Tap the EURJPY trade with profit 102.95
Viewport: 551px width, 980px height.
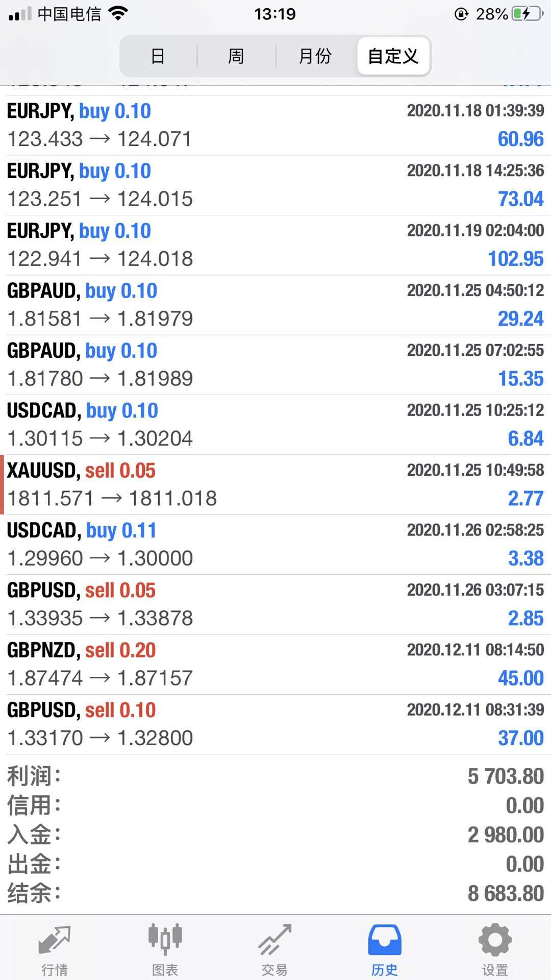coord(275,245)
